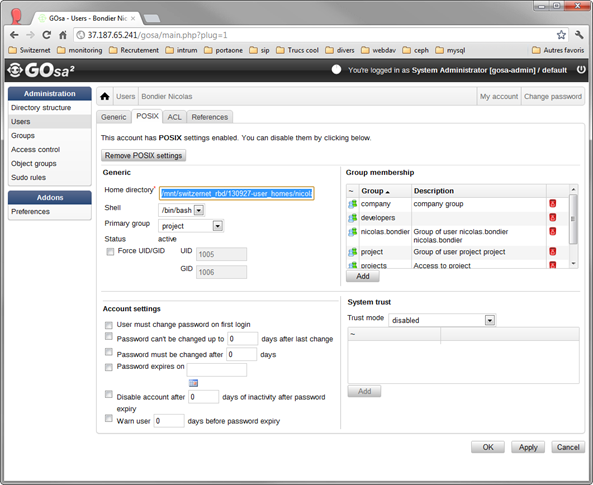Click the Warn user days field
593x485 pixels.
(169, 421)
